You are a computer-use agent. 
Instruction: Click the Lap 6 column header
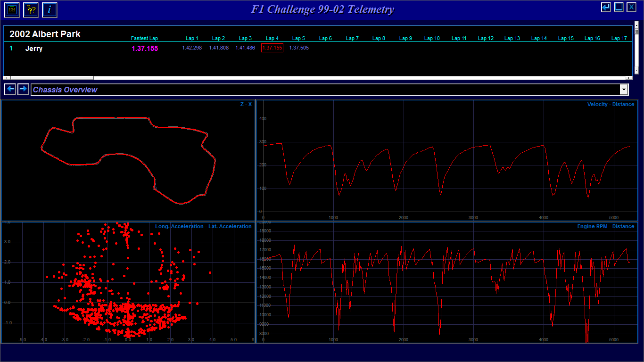[x=325, y=39]
